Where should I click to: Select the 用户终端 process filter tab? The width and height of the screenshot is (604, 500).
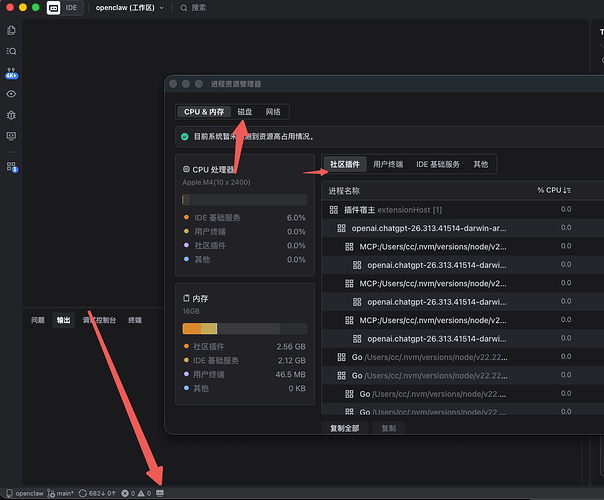tap(388, 164)
